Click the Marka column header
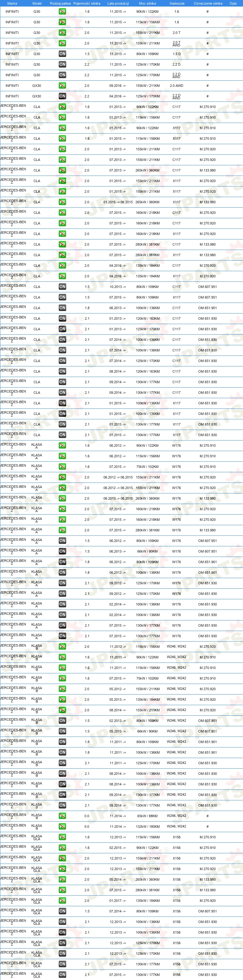Screen dimensions: 243x980 [x=12, y=3]
